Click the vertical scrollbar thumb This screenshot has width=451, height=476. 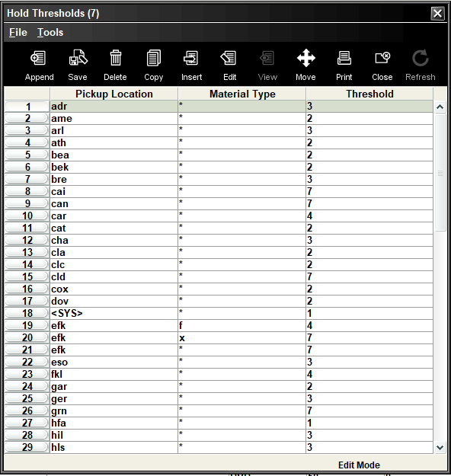point(440,173)
